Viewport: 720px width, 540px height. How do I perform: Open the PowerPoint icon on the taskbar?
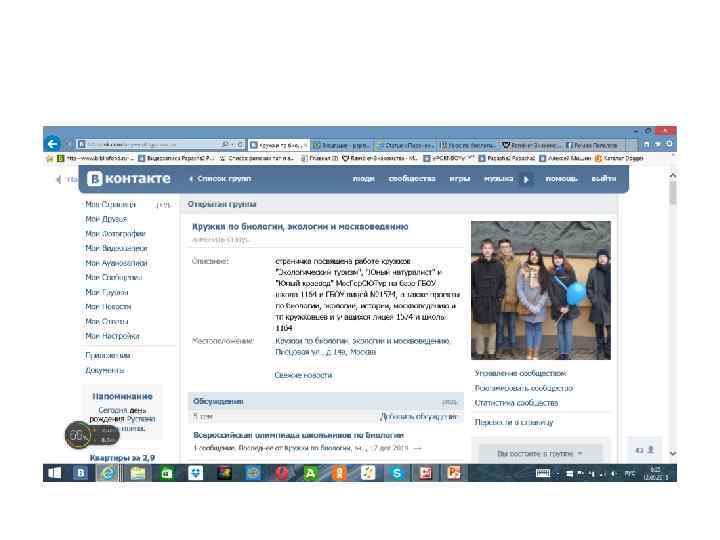point(455,473)
